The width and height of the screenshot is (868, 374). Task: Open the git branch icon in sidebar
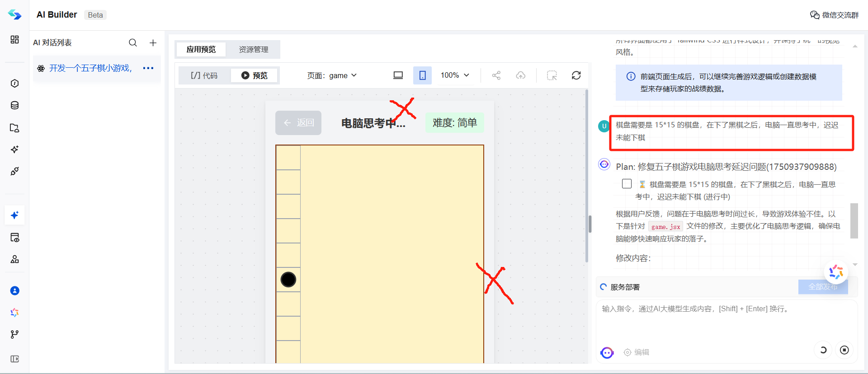[x=14, y=334]
